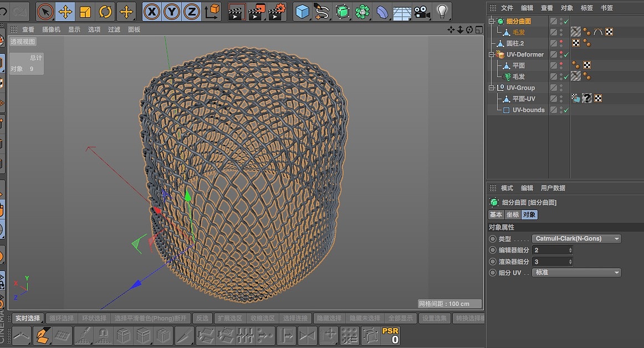
Task: Click the viewport rotate navigation icon
Action: pyautogui.click(x=469, y=29)
